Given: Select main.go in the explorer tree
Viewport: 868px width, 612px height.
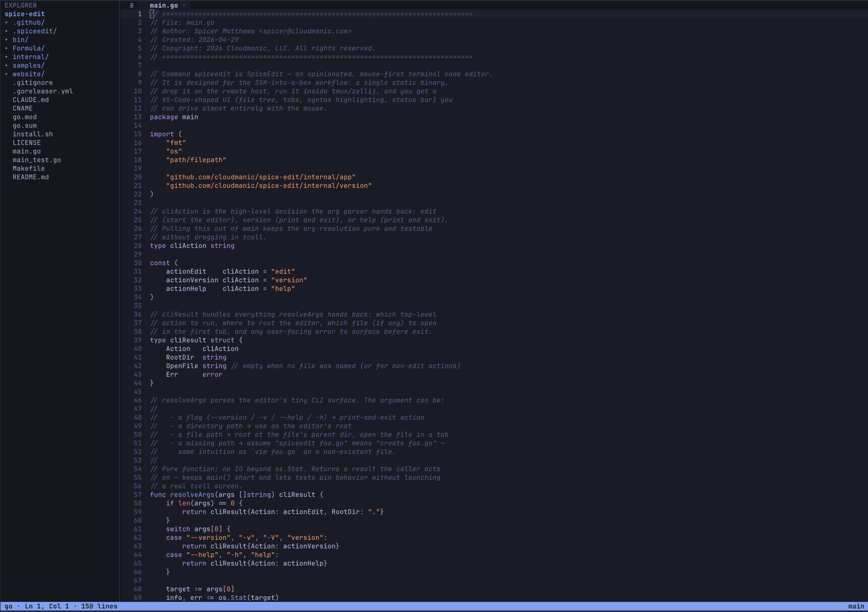Looking at the screenshot, I should pos(26,152).
